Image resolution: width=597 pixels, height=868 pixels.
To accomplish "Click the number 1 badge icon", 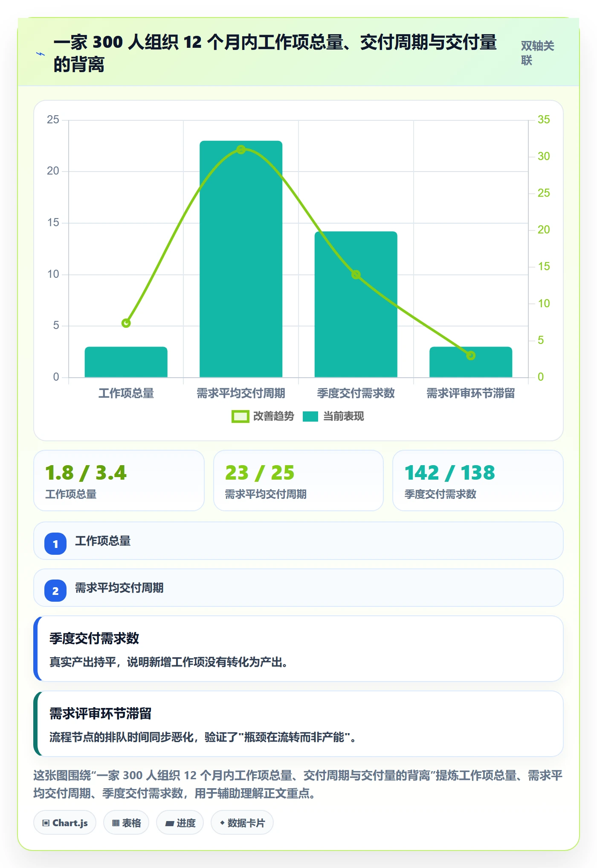I will (x=55, y=544).
